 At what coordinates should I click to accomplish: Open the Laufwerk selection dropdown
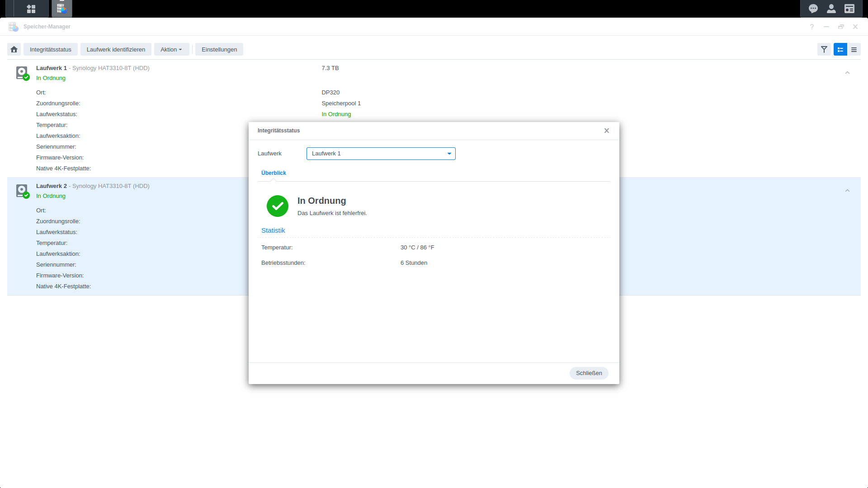(x=381, y=154)
